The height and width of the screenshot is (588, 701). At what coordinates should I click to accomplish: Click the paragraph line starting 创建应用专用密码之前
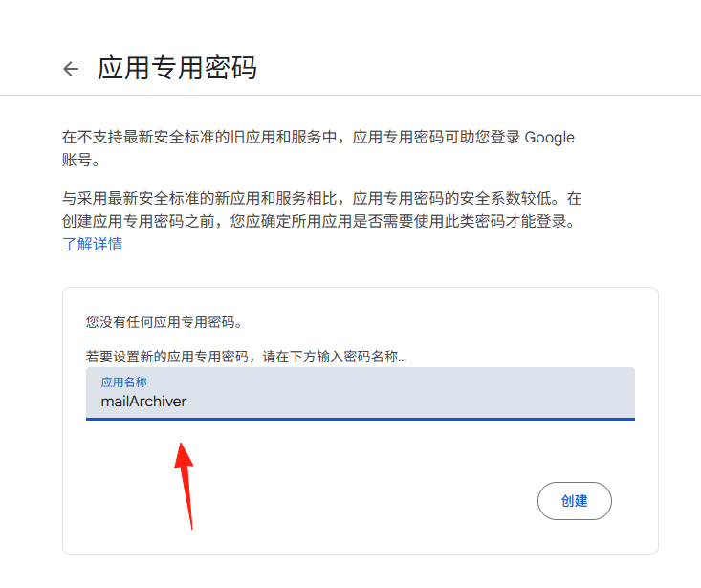click(x=318, y=221)
